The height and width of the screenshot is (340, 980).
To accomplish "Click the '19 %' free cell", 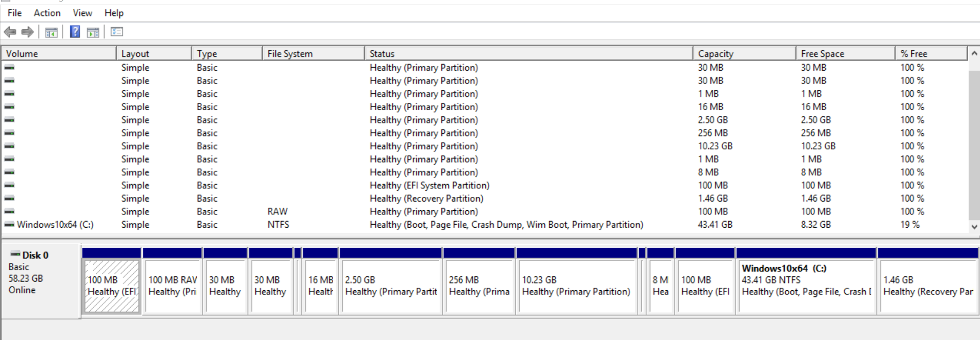I will [x=910, y=225].
